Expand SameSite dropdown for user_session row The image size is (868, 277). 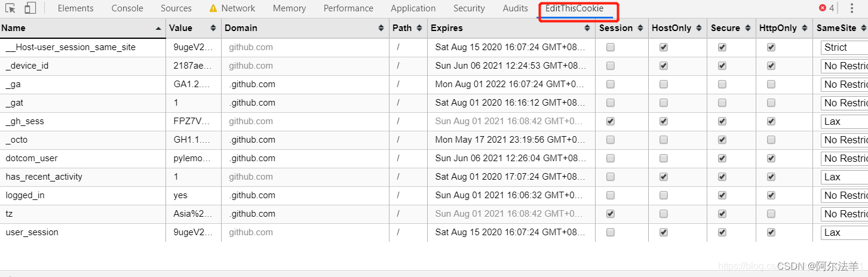tap(844, 233)
